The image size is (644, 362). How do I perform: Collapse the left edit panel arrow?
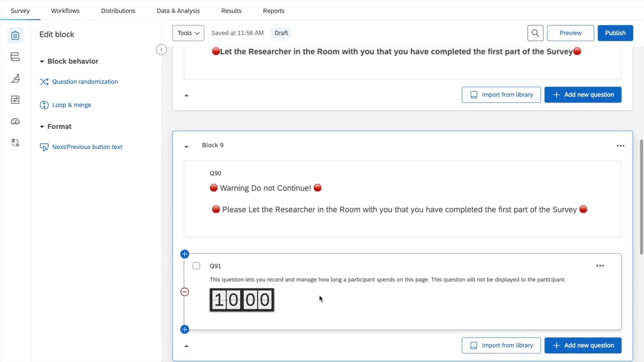161,49
